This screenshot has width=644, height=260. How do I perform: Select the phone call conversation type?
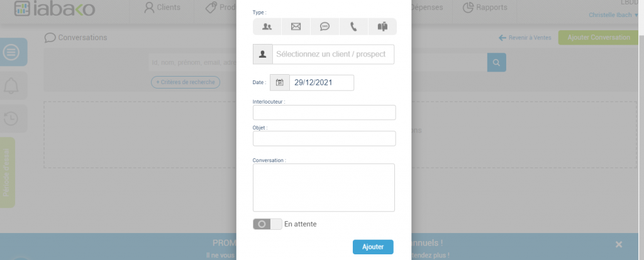(353, 26)
